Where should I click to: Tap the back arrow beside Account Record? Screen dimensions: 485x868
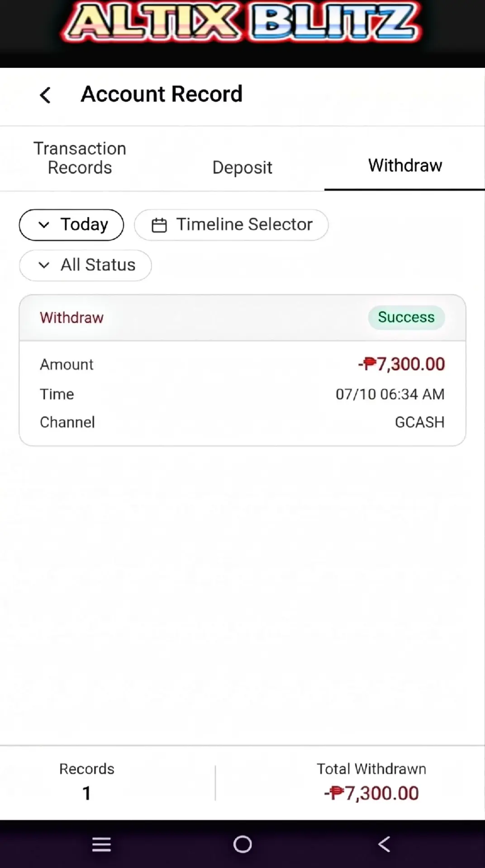point(45,95)
